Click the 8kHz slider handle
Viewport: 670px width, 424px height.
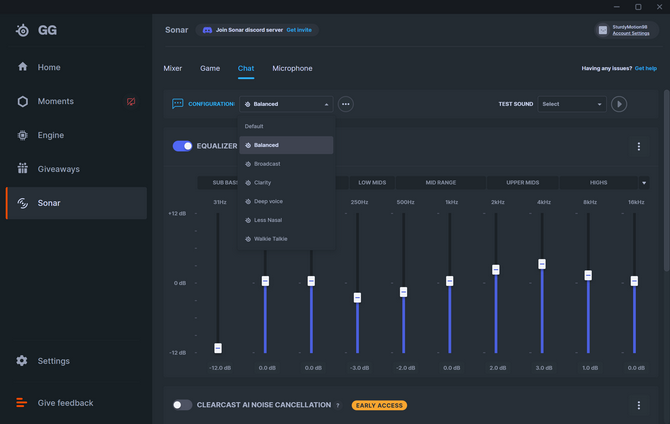coord(588,275)
